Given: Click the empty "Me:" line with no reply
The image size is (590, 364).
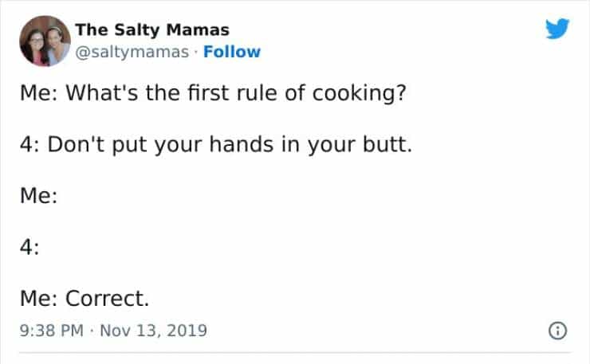Looking at the screenshot, I should (37, 194).
